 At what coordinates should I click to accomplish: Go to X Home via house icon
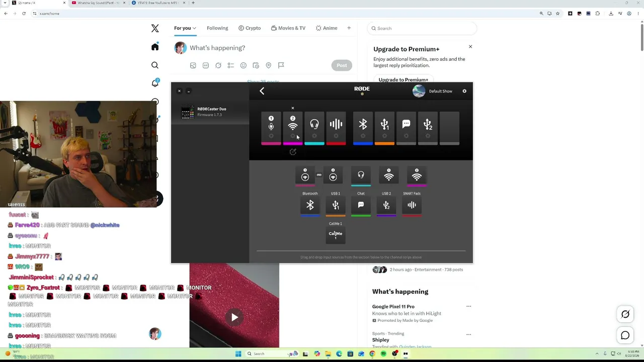point(155,47)
